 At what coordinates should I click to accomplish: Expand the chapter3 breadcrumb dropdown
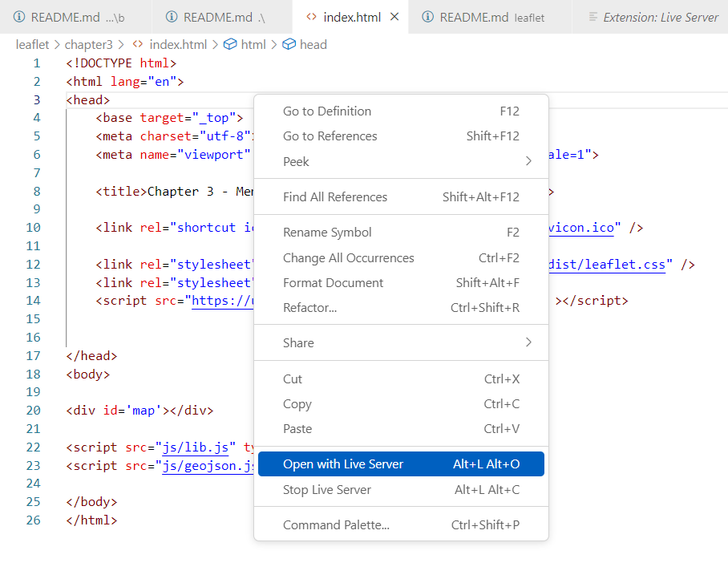88,44
